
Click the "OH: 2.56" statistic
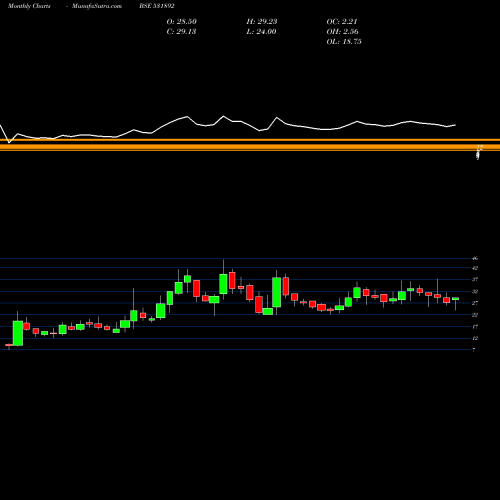pyautogui.click(x=342, y=32)
